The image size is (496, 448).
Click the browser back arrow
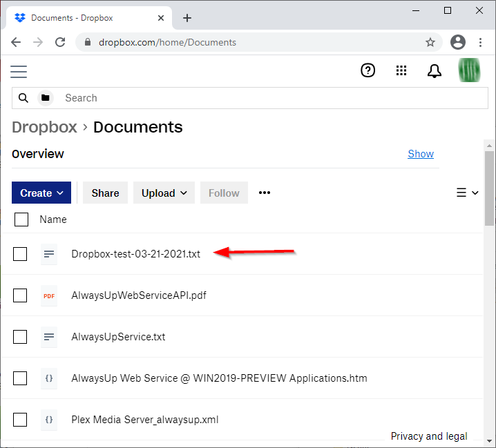click(15, 42)
